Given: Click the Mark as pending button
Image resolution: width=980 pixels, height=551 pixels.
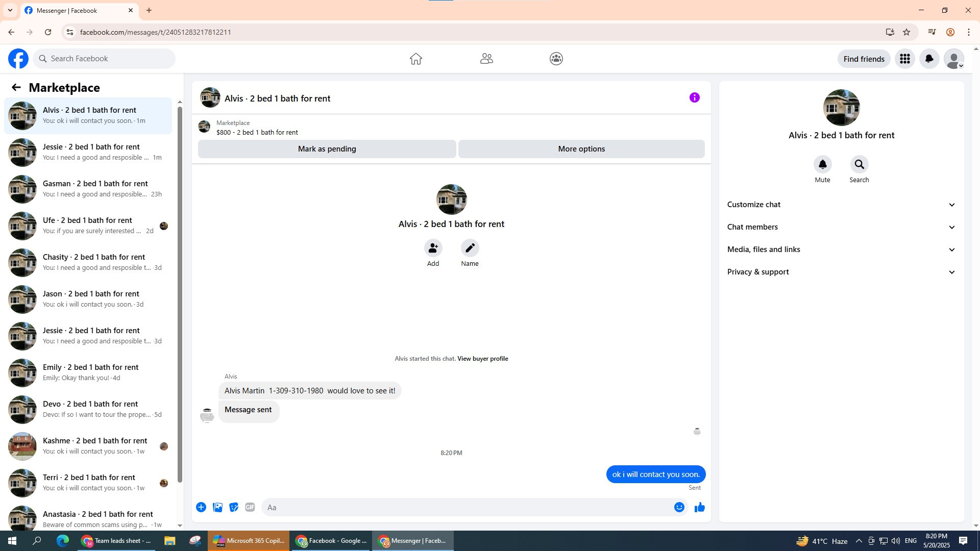Looking at the screenshot, I should [327, 149].
